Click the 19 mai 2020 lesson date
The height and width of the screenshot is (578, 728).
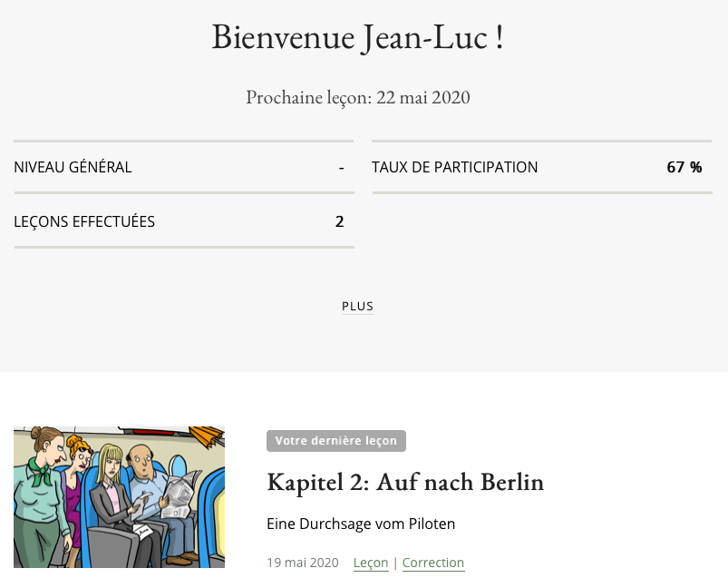(302, 563)
